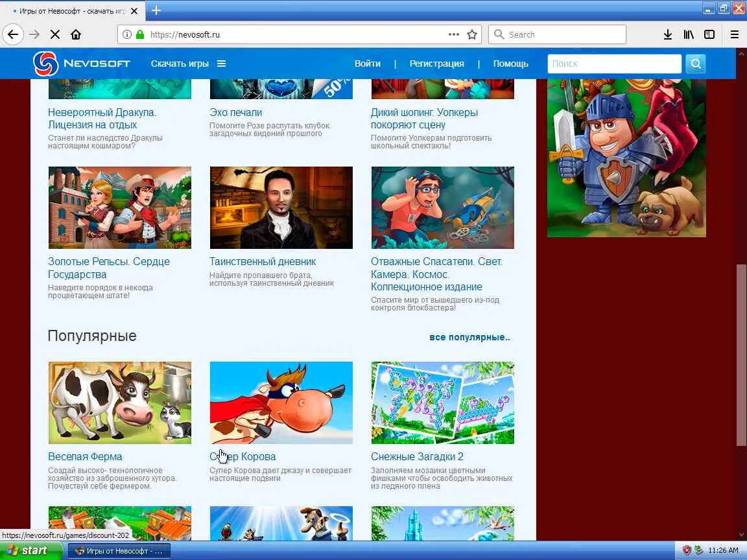Click the Супер Корова title link
This screenshot has width=747, height=560.
coord(243,457)
